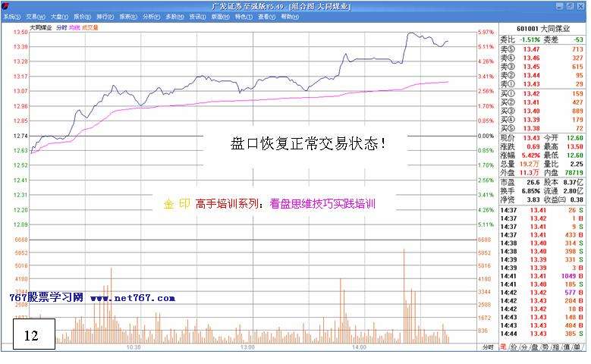
Task: Click the 均线 average line legend label
Action: (x=74, y=27)
